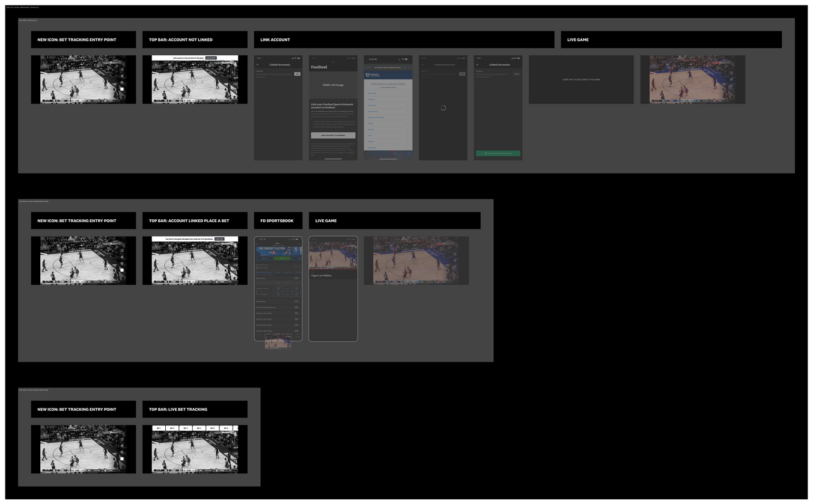Click the game video above Tigers at Phillies
The height and width of the screenshot is (504, 813).
[333, 255]
